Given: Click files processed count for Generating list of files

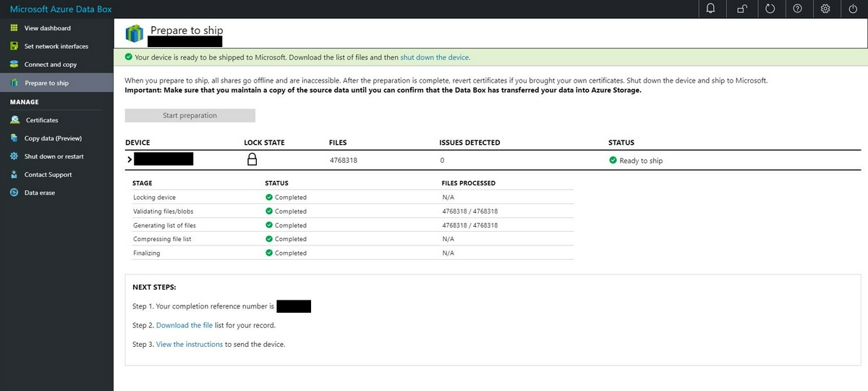Looking at the screenshot, I should tap(469, 225).
